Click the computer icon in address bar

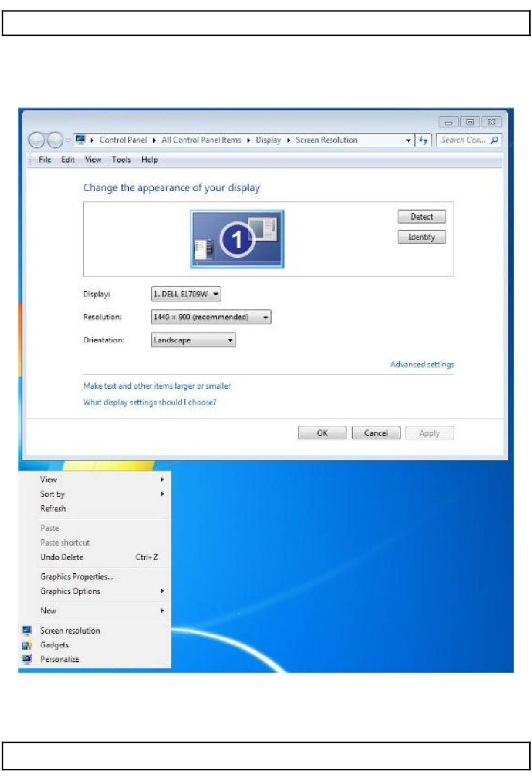pos(81,140)
